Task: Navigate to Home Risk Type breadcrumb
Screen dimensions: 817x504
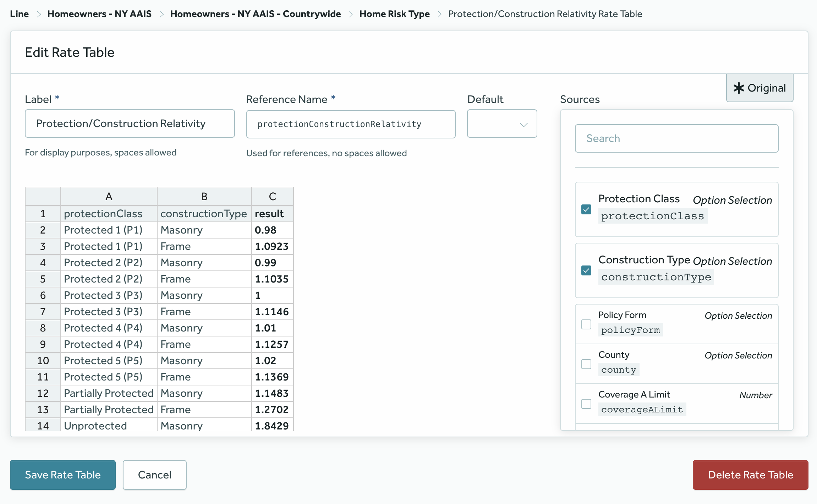Action: click(394, 14)
